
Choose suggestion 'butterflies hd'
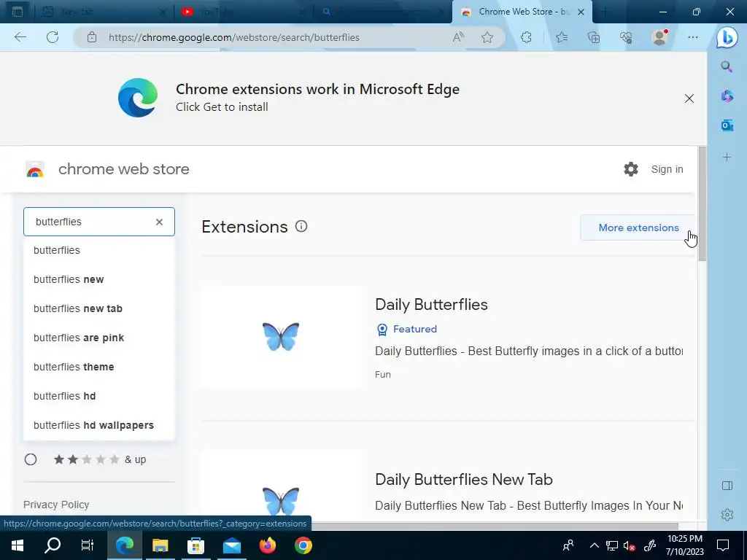(x=99, y=396)
